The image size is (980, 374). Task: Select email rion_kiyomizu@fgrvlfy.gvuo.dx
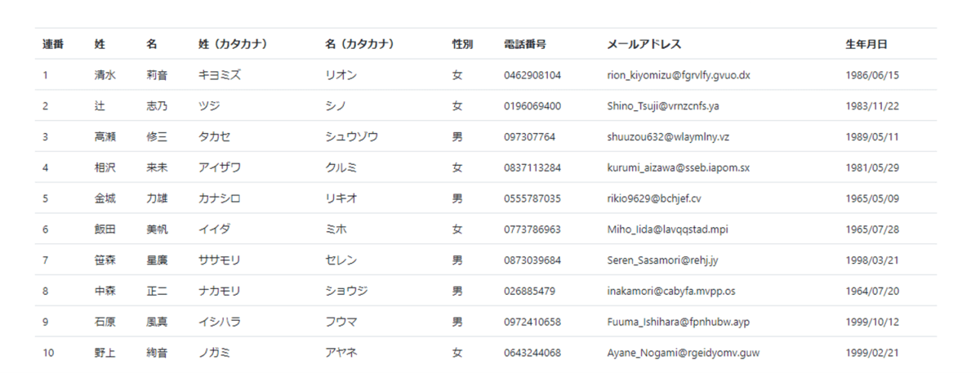679,75
